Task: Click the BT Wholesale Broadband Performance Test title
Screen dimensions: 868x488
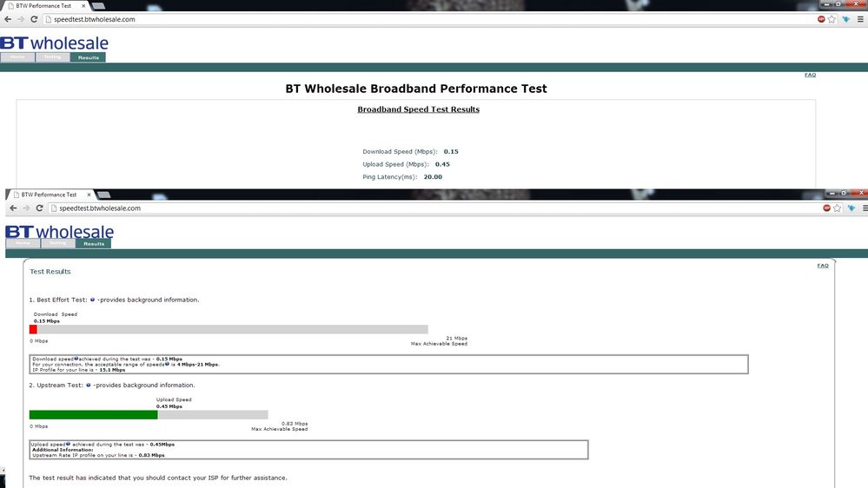Action: tap(416, 89)
